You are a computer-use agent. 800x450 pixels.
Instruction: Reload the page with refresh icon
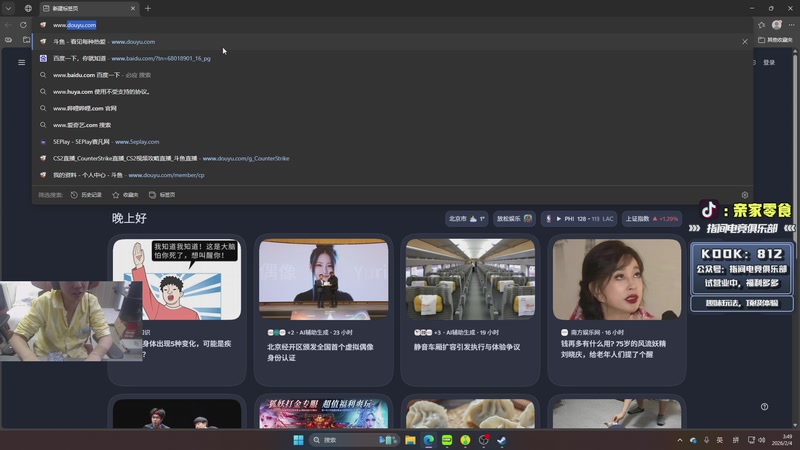(x=23, y=24)
